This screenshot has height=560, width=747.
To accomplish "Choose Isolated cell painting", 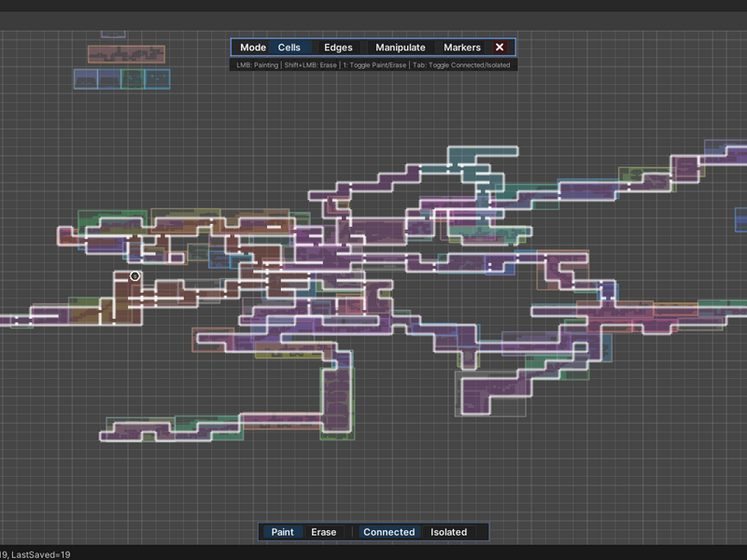I will coord(449,532).
